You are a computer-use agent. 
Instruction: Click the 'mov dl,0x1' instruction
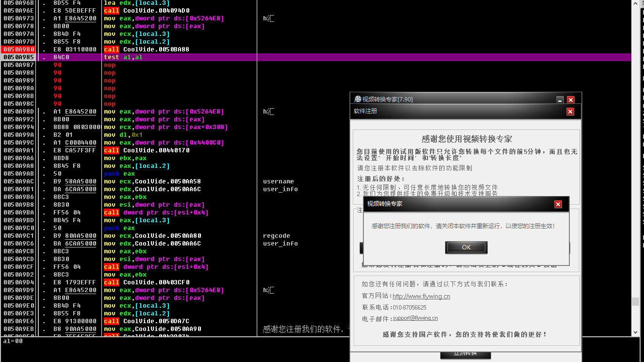point(123,135)
